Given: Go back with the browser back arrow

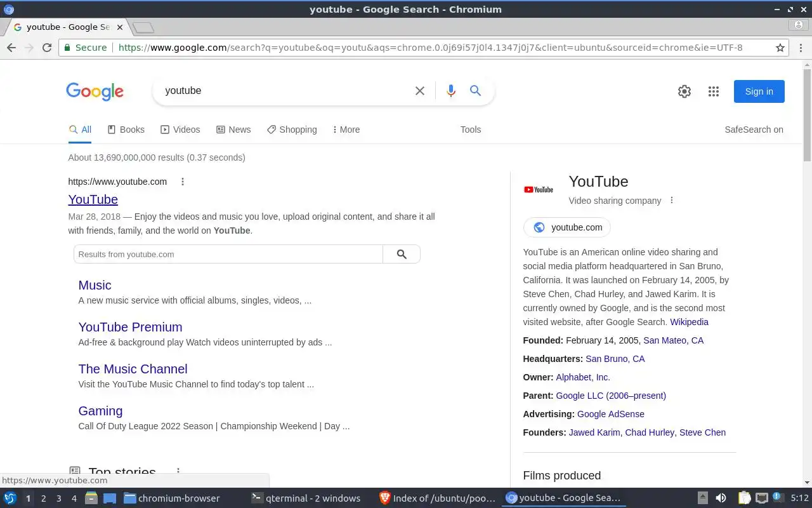Looking at the screenshot, I should [x=11, y=48].
